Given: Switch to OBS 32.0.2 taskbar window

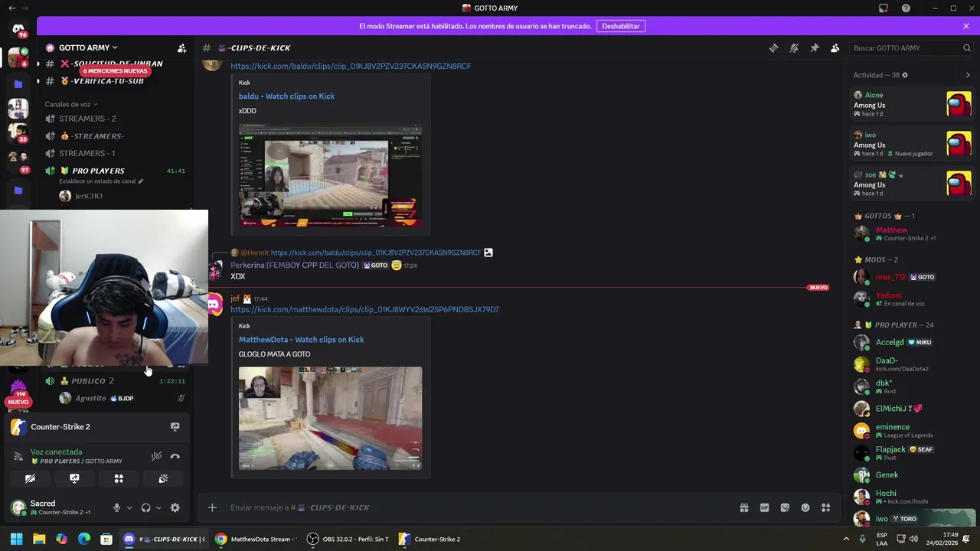Looking at the screenshot, I should (348, 539).
